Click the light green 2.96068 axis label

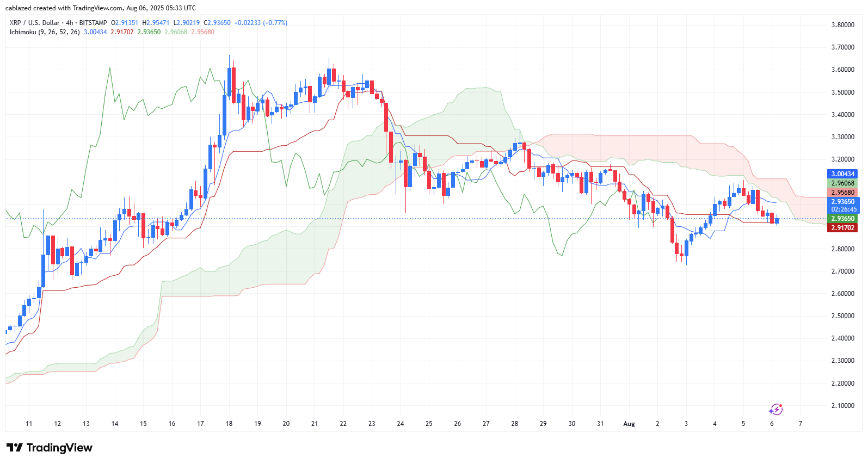(842, 183)
